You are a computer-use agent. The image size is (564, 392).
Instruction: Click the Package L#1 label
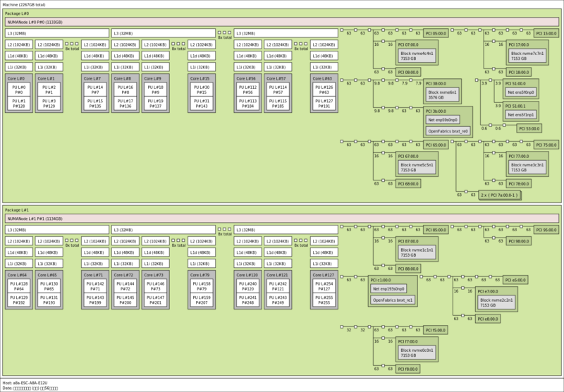(18, 210)
